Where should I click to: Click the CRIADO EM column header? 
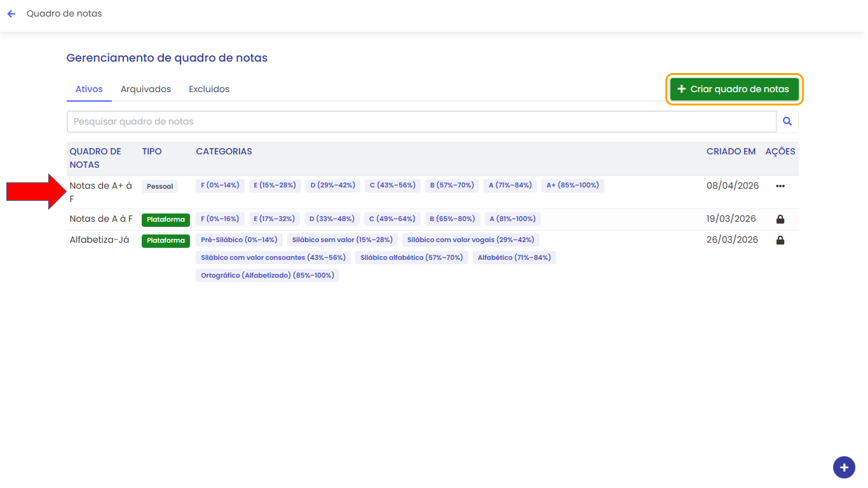(731, 151)
